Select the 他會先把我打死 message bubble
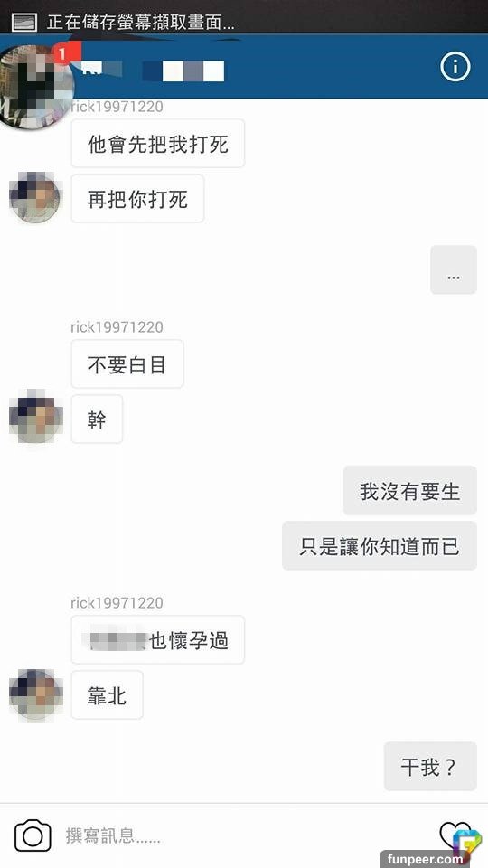 (157, 144)
